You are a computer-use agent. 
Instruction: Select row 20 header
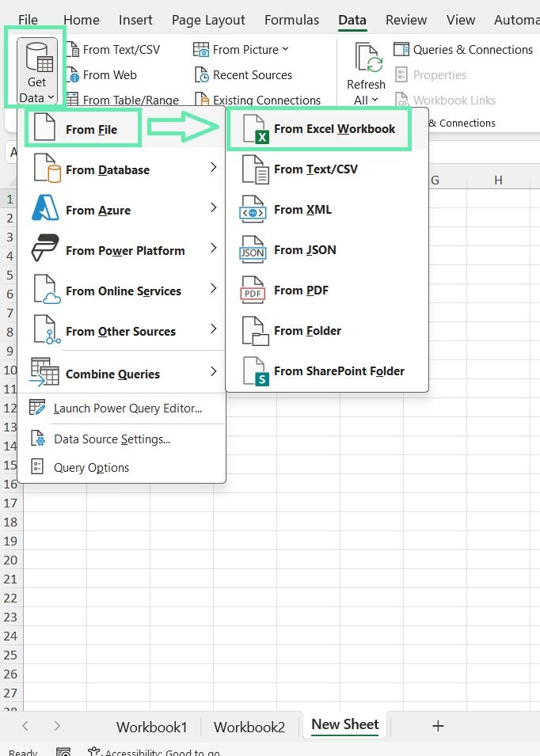pyautogui.click(x=10, y=560)
